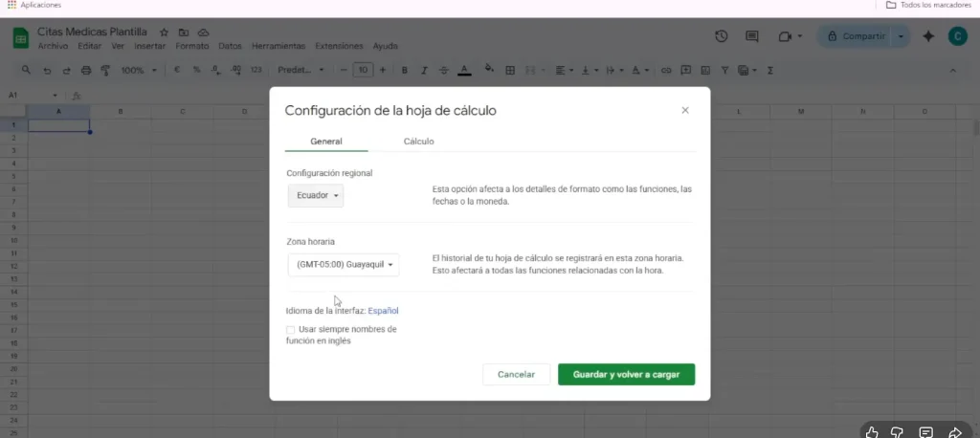Select the General tab
The width and height of the screenshot is (980, 438).
click(326, 141)
